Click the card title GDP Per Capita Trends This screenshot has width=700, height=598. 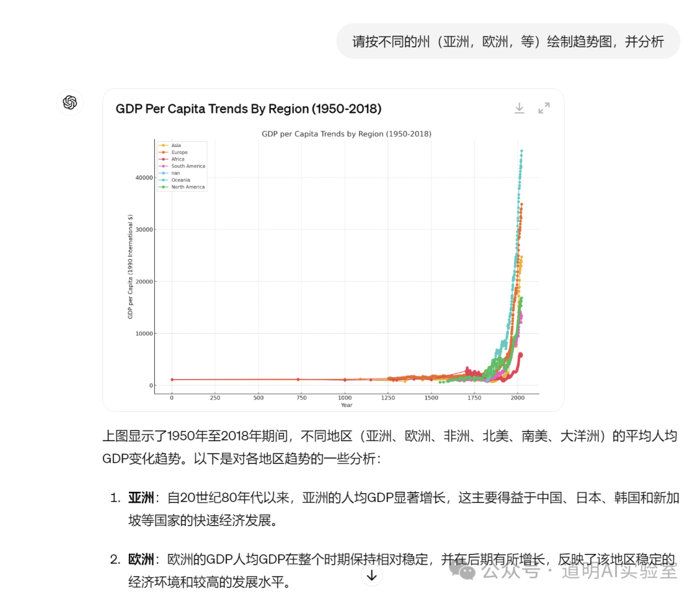tap(248, 109)
